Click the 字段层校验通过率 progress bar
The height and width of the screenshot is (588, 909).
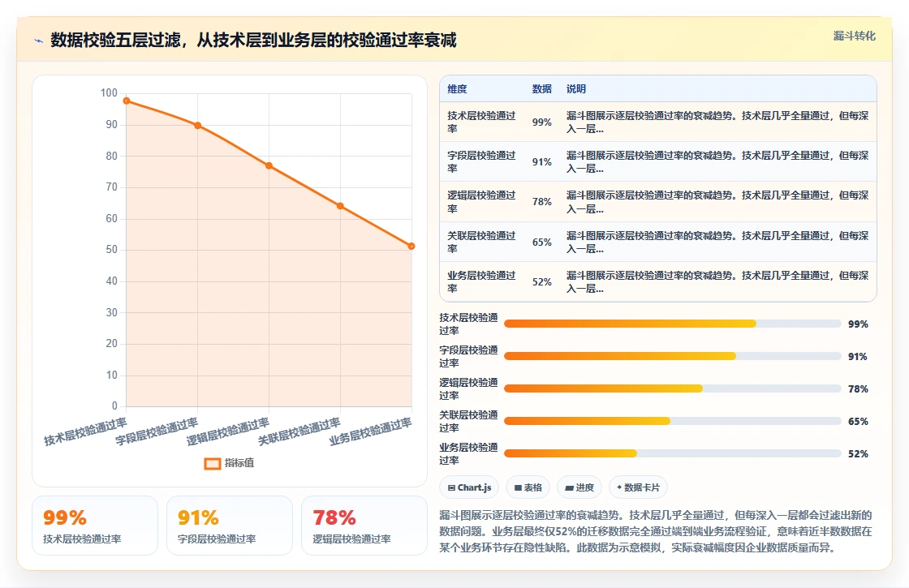coord(673,356)
